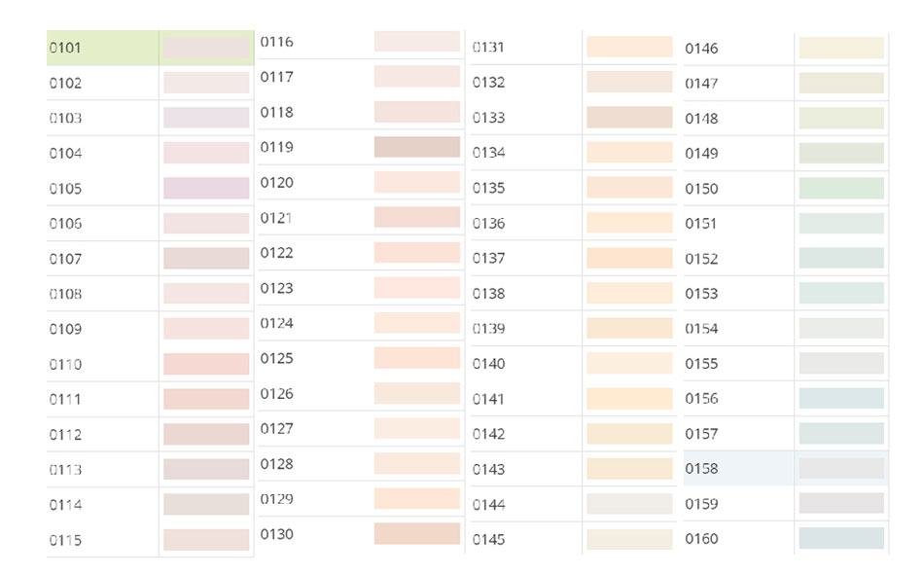Pick the swatch next to 0153
The image size is (924, 575).
(x=841, y=293)
